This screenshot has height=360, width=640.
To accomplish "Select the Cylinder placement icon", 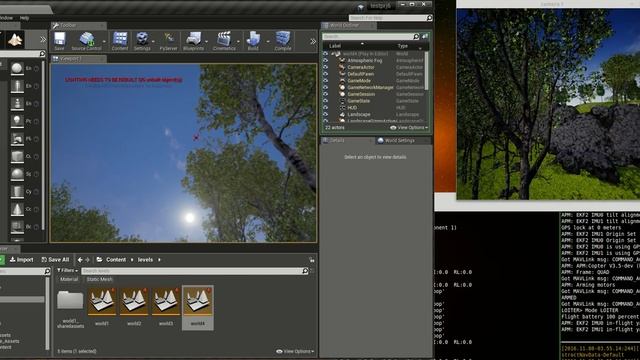I will [17, 191].
